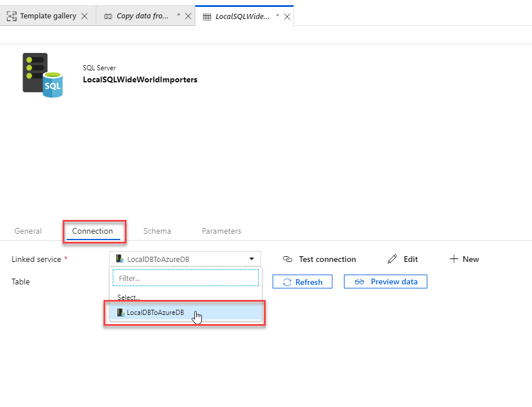Select LocalDBToAzureDB from the dropdown list

pyautogui.click(x=185, y=313)
